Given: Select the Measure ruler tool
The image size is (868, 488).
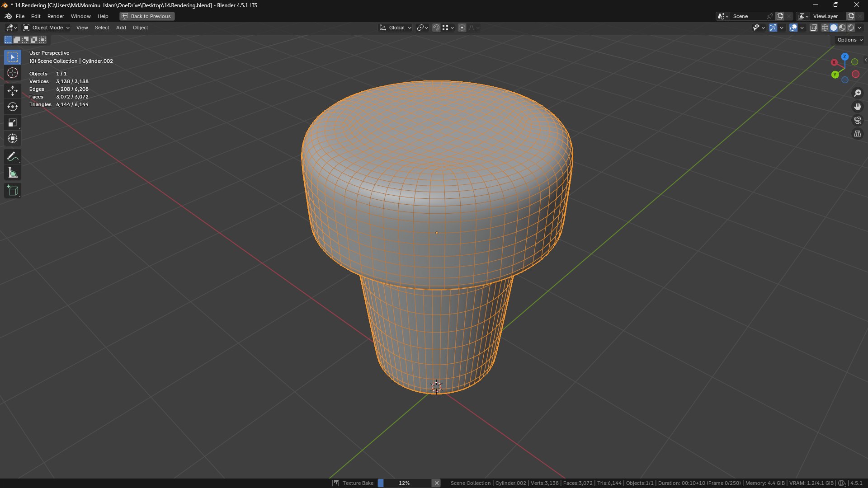Looking at the screenshot, I should pos(13,173).
